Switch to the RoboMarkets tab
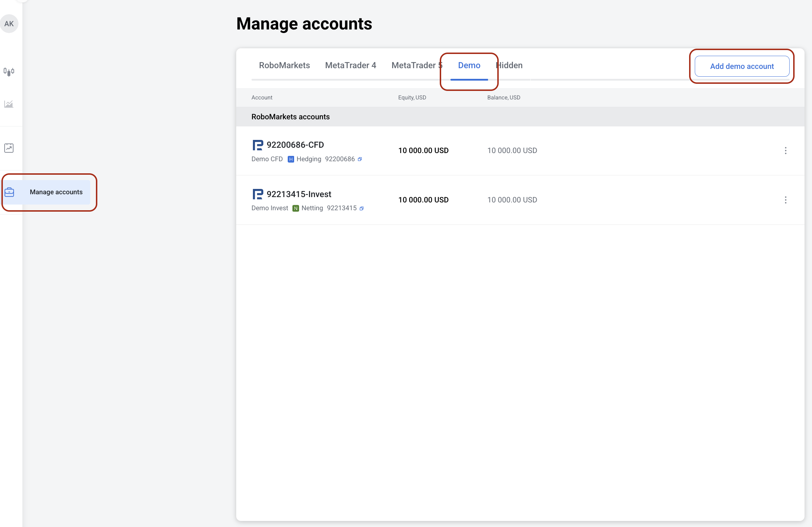The height and width of the screenshot is (527, 812). (285, 65)
